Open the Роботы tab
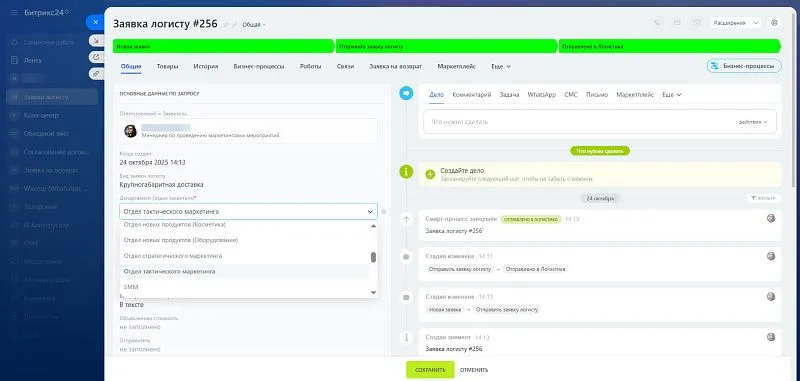This screenshot has width=800, height=381. pyautogui.click(x=311, y=66)
